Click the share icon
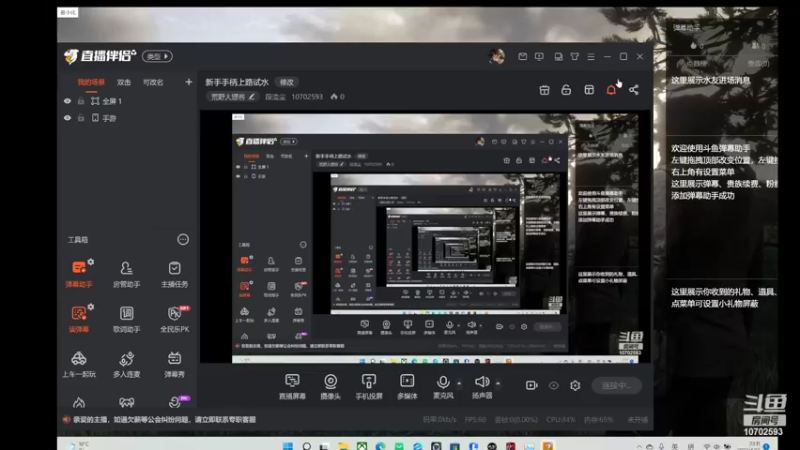The height and width of the screenshot is (450, 800). point(634,90)
